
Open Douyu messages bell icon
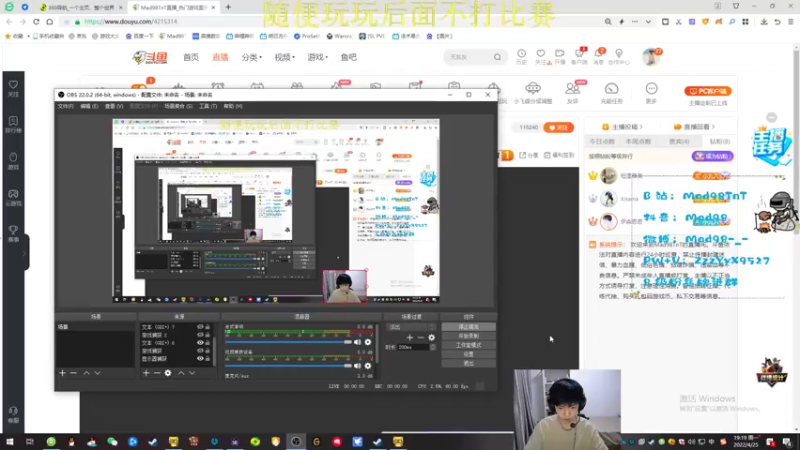599,54
